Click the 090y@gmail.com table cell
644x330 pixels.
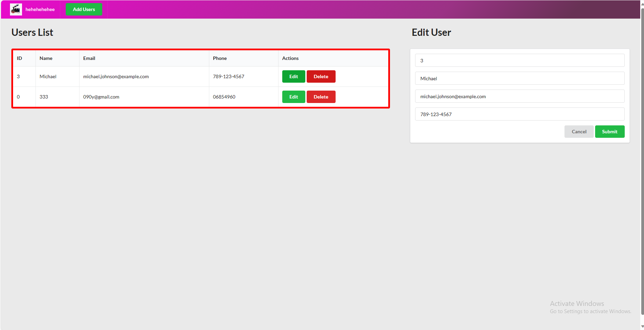pyautogui.click(x=101, y=97)
